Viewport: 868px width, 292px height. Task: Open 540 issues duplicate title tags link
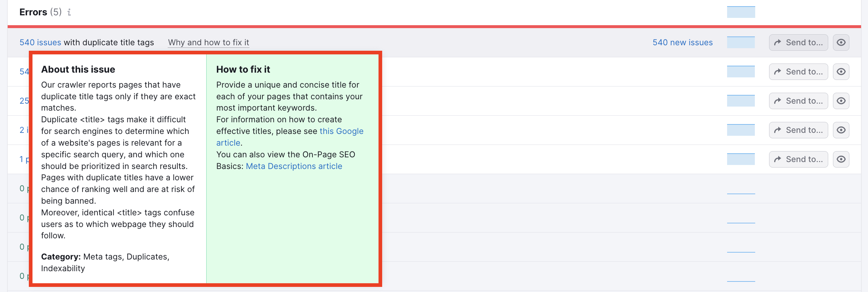pyautogui.click(x=40, y=42)
